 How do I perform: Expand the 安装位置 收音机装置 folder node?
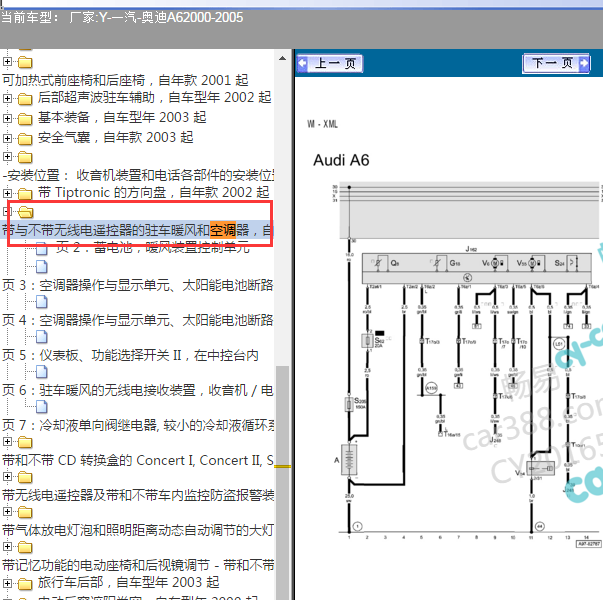point(7,156)
